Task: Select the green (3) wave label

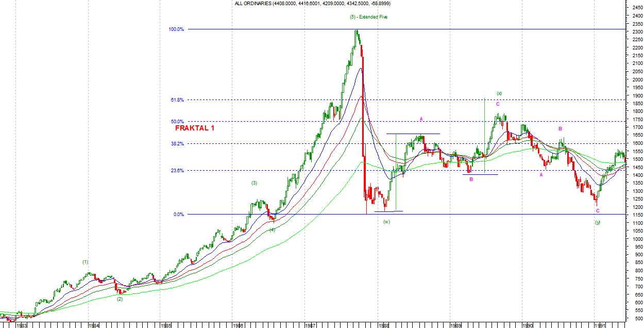Action: tap(254, 183)
